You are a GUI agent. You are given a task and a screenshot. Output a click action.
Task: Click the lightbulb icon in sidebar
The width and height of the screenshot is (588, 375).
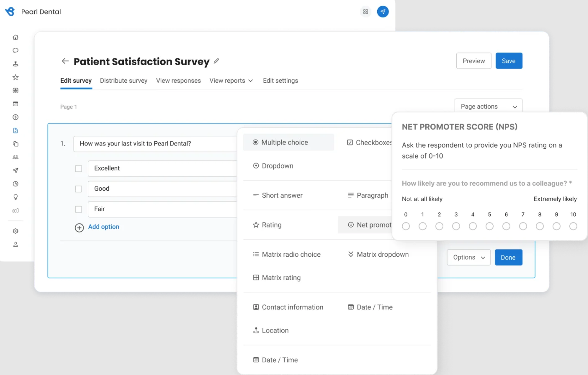coord(15,197)
